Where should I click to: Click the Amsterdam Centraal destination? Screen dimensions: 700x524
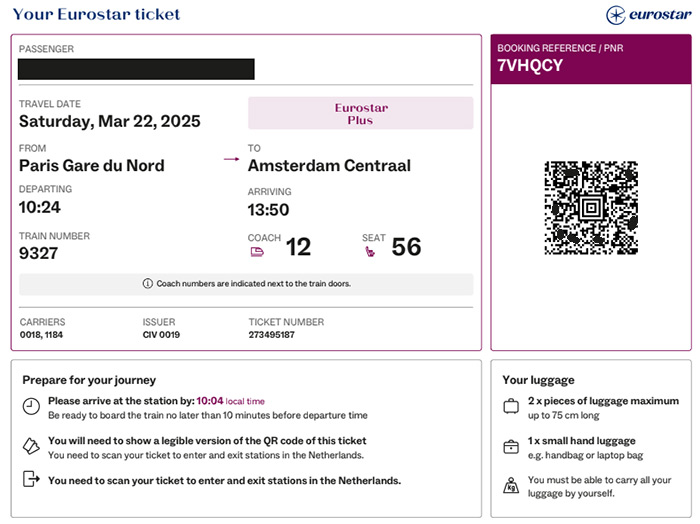pyautogui.click(x=329, y=166)
